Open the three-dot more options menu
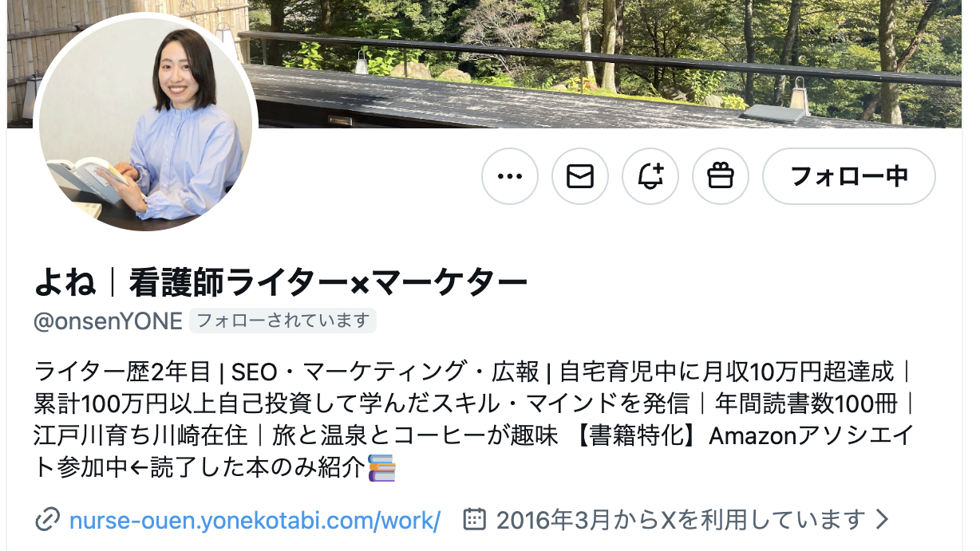Viewport: 980px width, 551px height. point(510,176)
